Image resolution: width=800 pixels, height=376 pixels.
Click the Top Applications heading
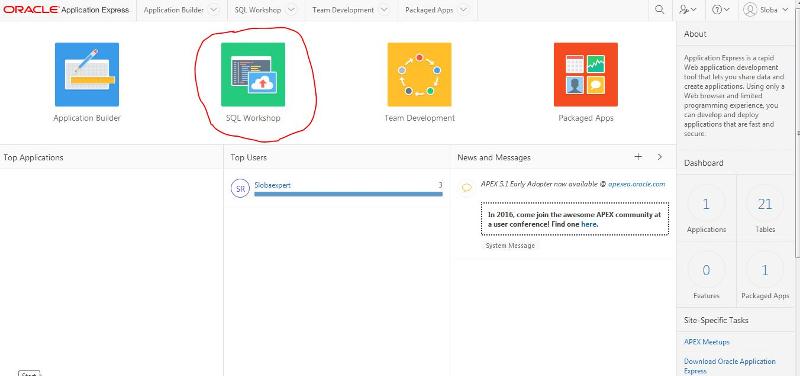coord(33,157)
